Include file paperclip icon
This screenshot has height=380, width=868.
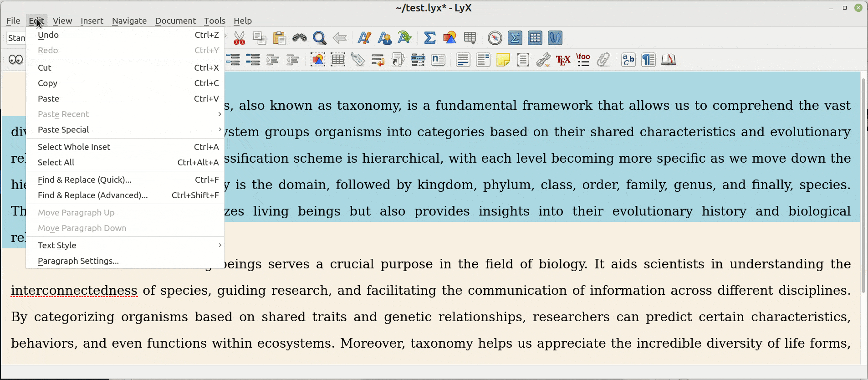click(x=603, y=60)
